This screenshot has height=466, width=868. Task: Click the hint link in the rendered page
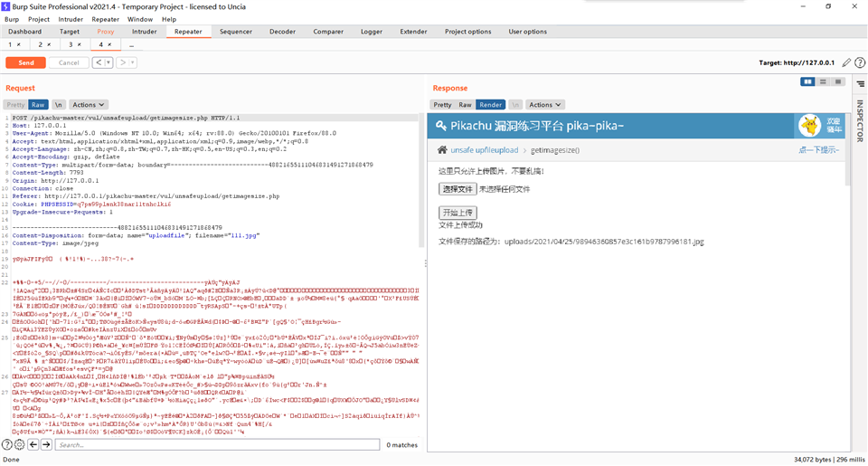[819, 150]
